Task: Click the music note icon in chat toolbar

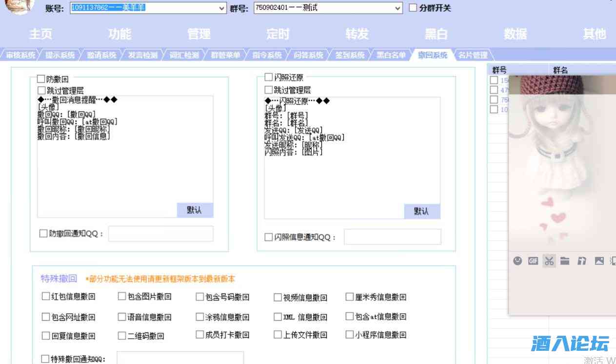Action: [x=581, y=261]
